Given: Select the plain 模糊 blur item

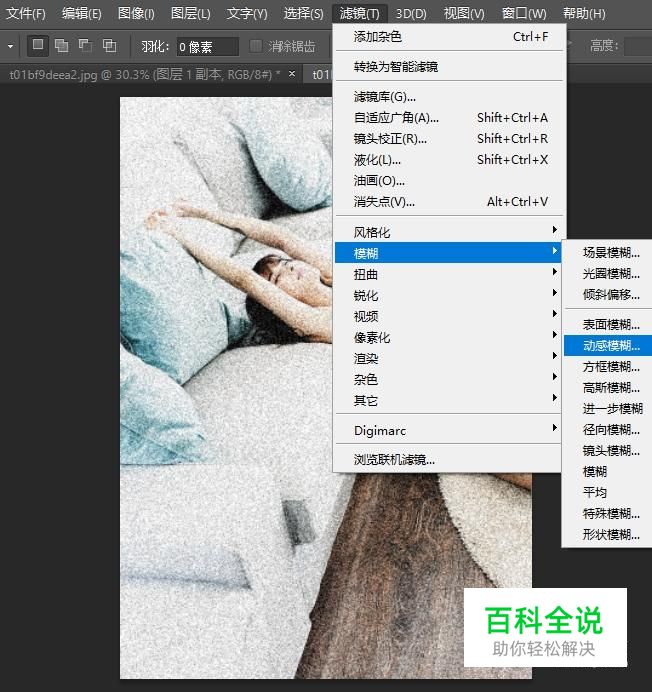Looking at the screenshot, I should pos(608,471).
